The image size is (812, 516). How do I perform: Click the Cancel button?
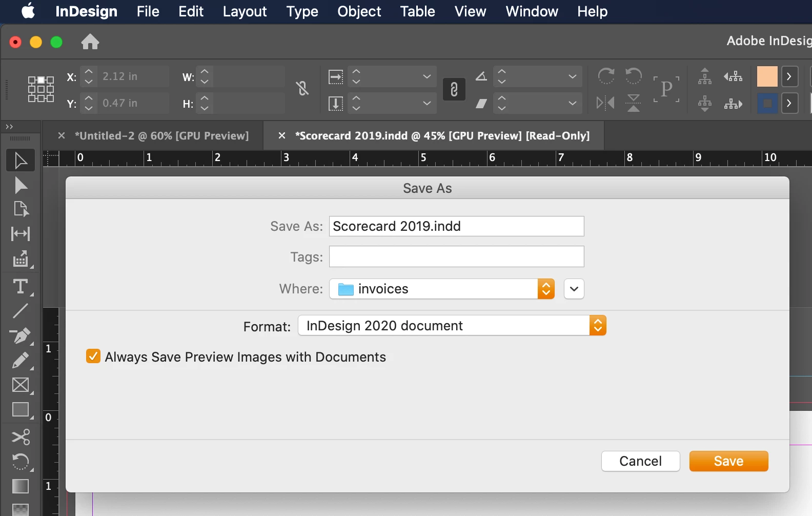click(640, 461)
